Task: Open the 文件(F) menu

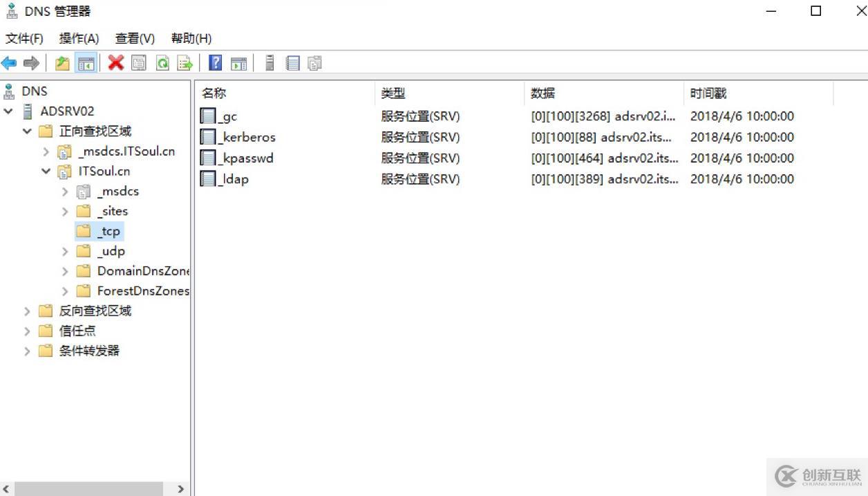Action: 24,39
